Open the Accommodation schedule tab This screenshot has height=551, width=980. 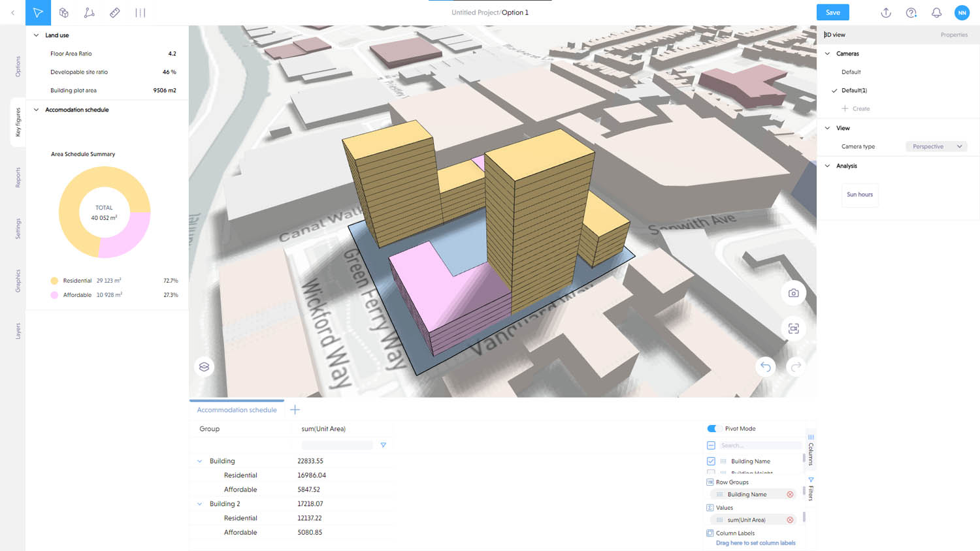[237, 410]
